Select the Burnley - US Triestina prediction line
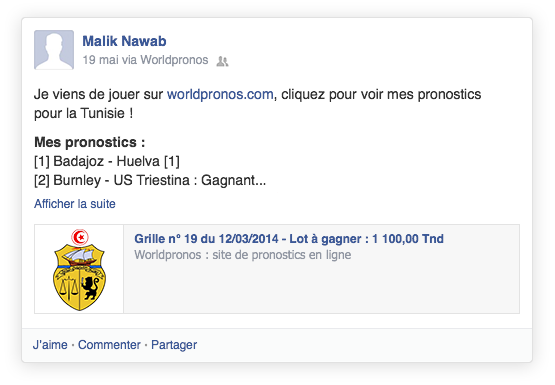The image size is (555, 385). pos(150,180)
